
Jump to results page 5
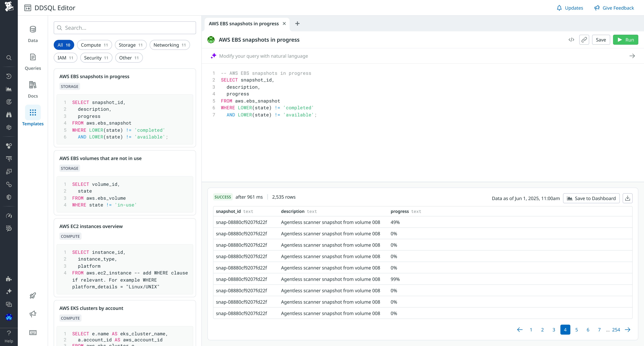(577, 330)
